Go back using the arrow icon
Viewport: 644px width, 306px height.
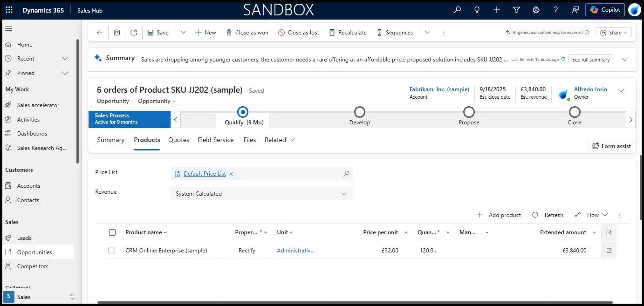pyautogui.click(x=99, y=33)
